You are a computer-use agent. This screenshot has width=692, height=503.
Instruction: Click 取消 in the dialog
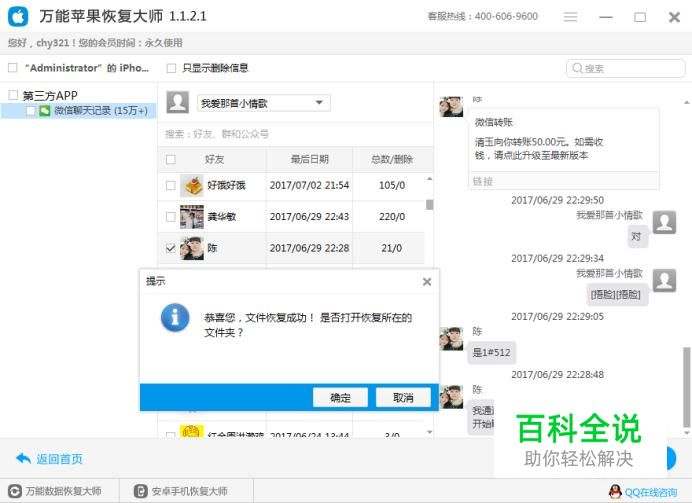tap(403, 398)
